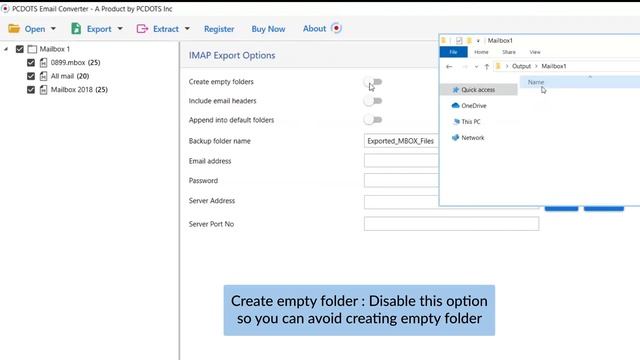
Task: Click the Network icon in Explorer sidebar
Action: pos(456,138)
